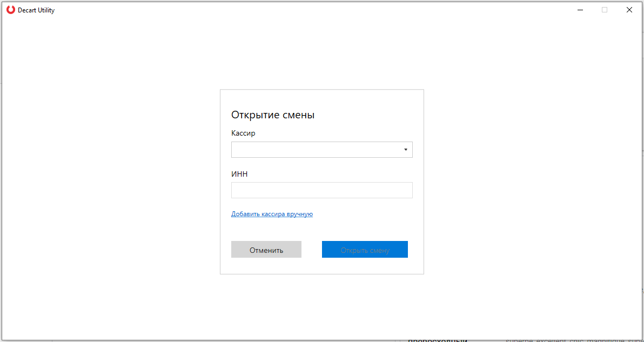Focus the ИНН input field
Screen dimensions: 644x342
click(321, 190)
